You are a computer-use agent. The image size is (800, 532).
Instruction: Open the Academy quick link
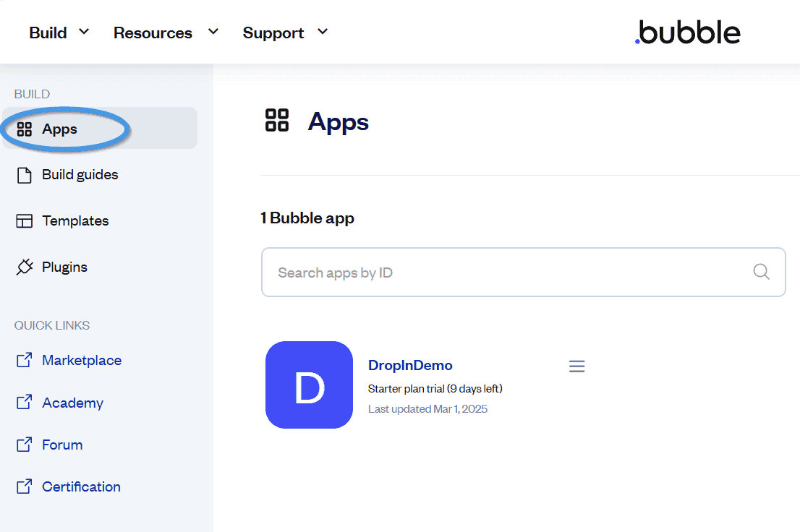coord(72,403)
